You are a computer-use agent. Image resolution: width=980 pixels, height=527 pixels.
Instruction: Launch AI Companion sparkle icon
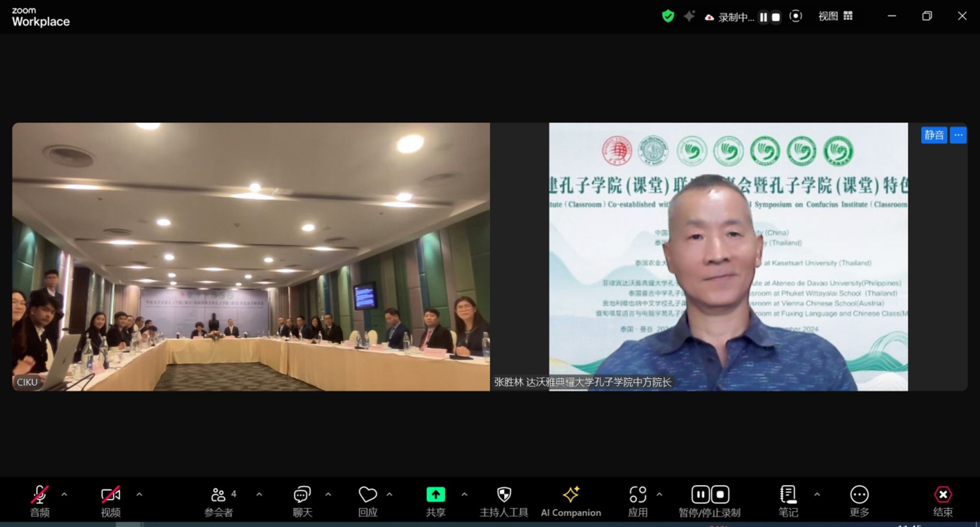tap(571, 495)
